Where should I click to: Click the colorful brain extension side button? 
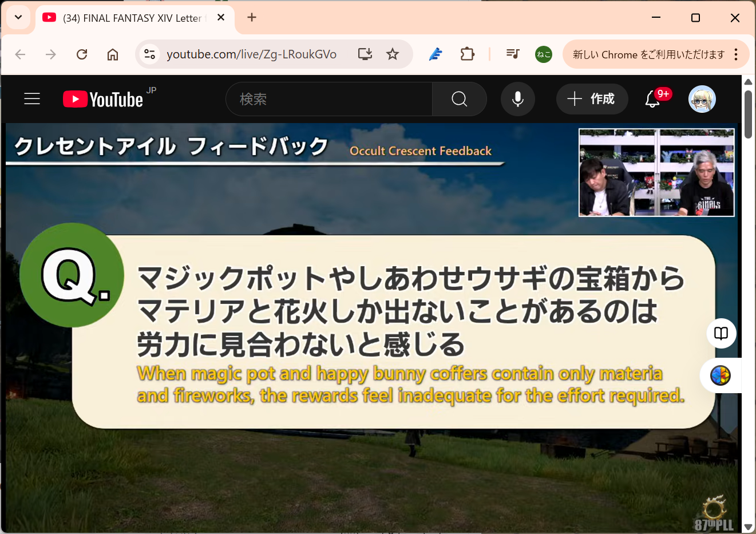click(x=721, y=375)
